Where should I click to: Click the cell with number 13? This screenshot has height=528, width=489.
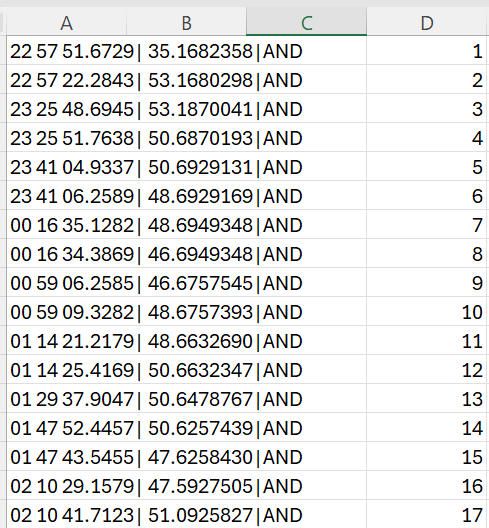pyautogui.click(x=427, y=398)
